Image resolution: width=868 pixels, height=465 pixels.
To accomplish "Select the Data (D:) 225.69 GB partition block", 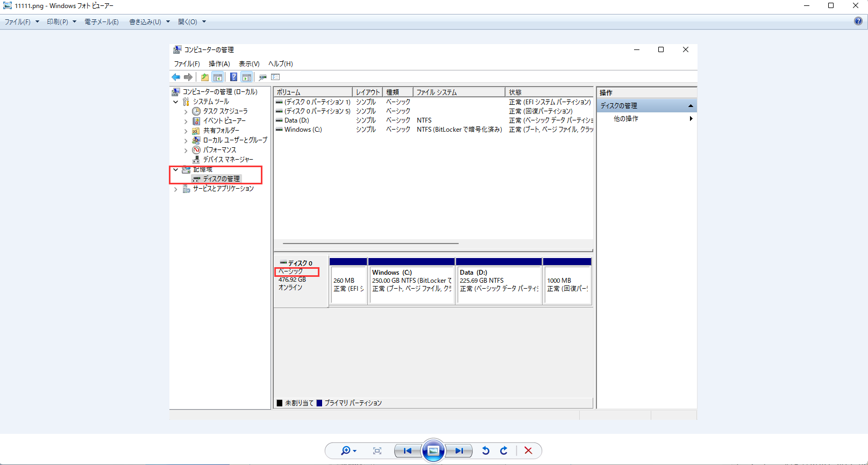I will (499, 281).
